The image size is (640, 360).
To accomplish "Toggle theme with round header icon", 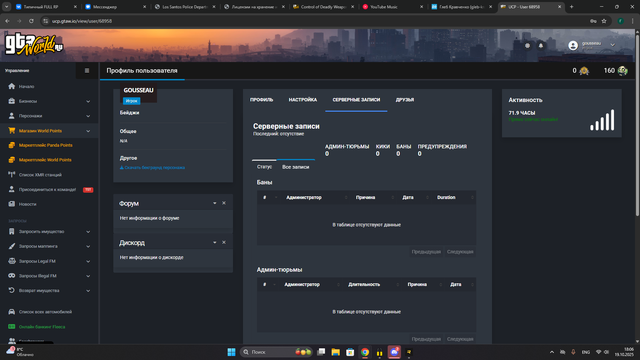I will click(527, 46).
